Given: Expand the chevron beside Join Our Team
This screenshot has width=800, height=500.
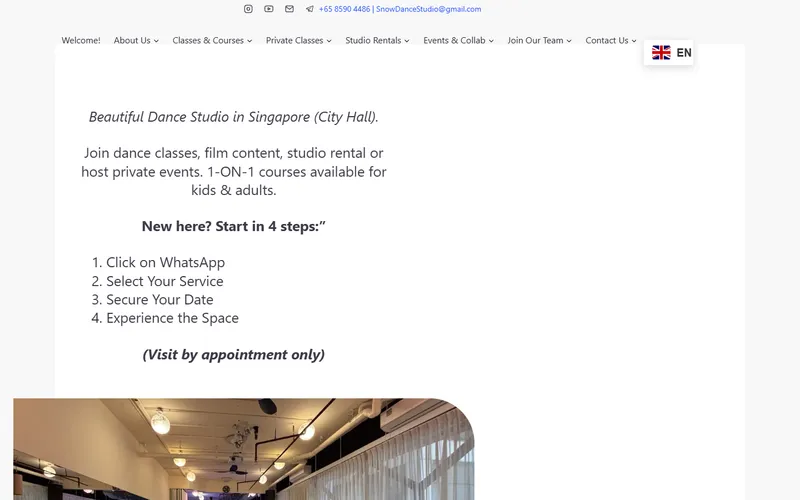Looking at the screenshot, I should pos(569,41).
